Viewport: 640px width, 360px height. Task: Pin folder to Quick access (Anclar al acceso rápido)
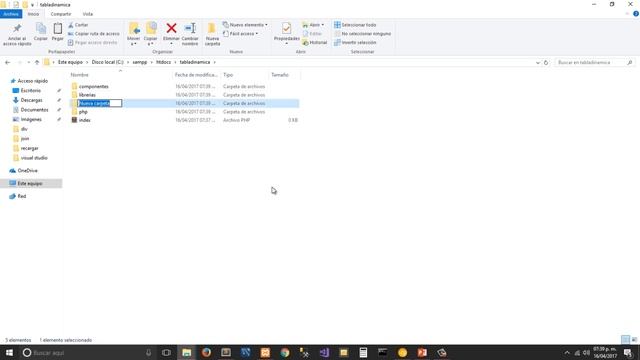[17, 34]
